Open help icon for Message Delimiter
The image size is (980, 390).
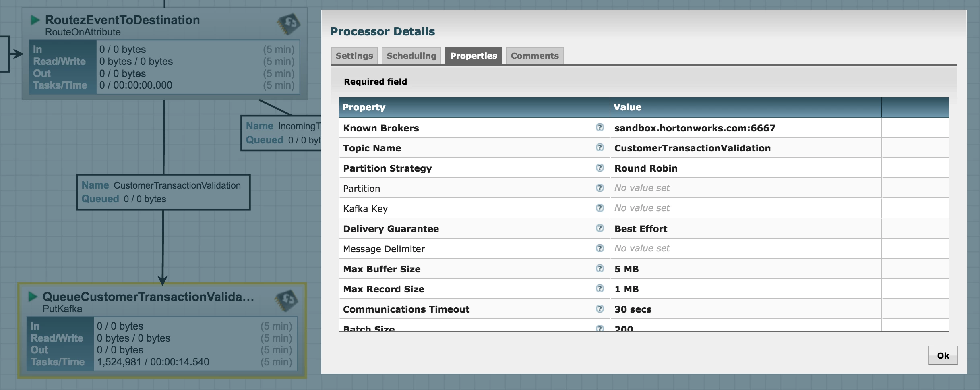[x=600, y=248]
